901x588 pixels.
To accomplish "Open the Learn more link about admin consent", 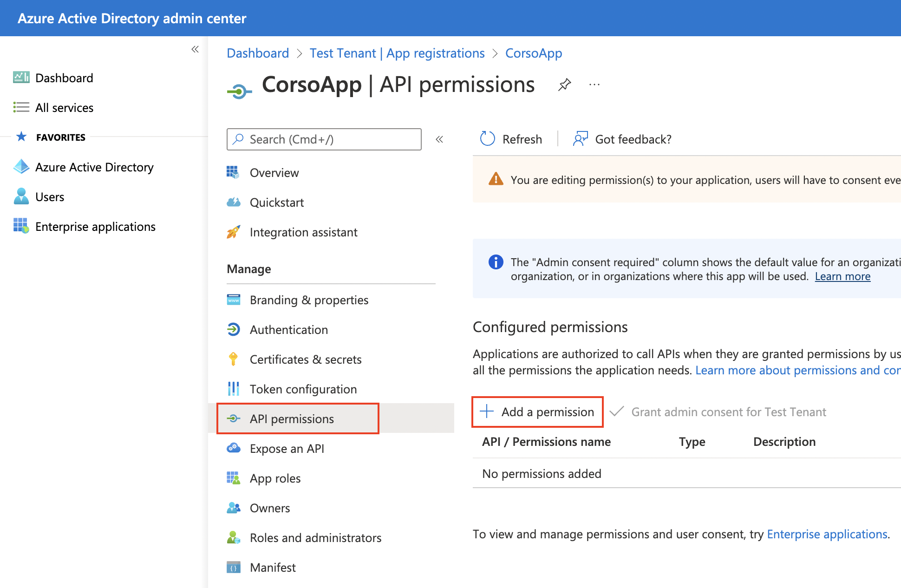I will point(842,276).
